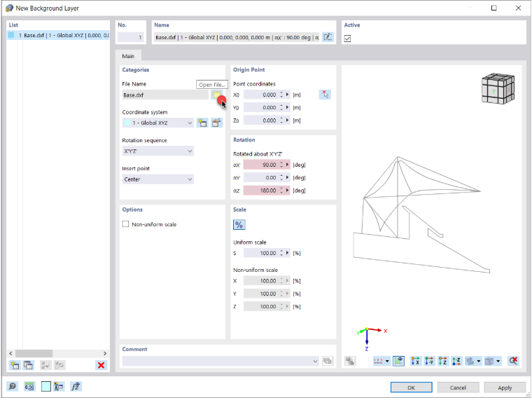Toggle dimension view in preview toolbar
Image resolution: width=532 pixels, height=398 pixels.
pos(399,361)
